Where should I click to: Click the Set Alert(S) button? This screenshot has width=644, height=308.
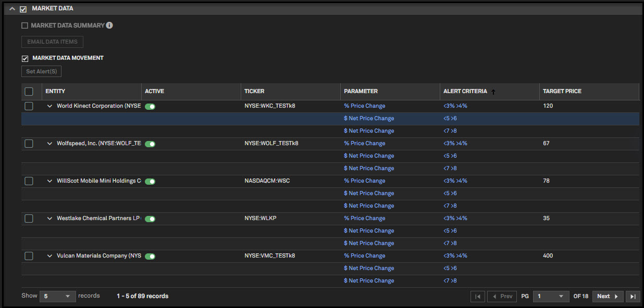[x=41, y=71]
